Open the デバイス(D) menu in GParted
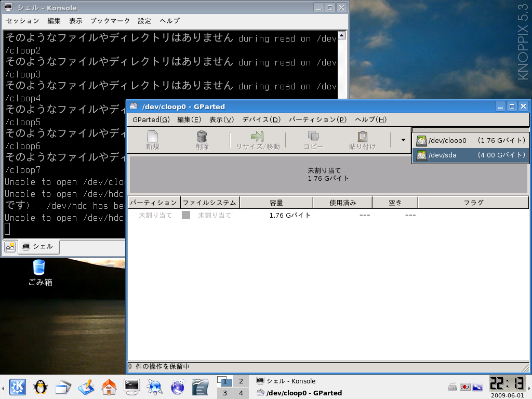This screenshot has width=532, height=399. pos(261,119)
